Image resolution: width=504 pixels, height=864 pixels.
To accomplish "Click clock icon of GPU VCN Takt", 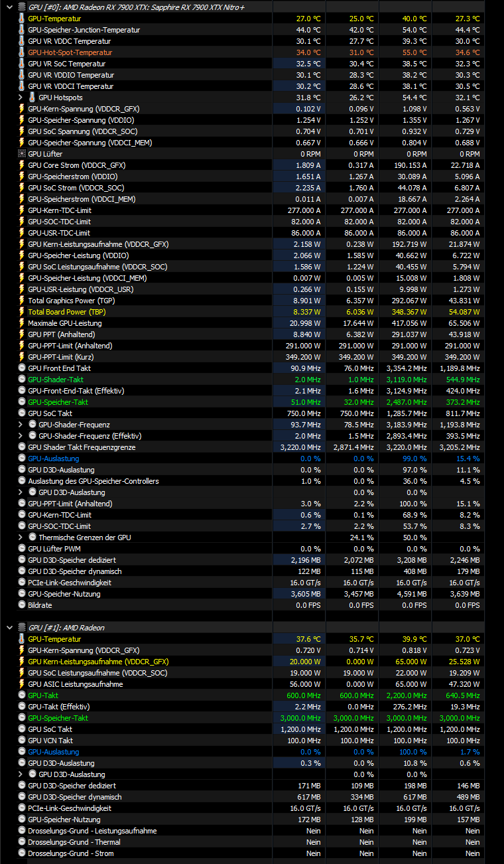I will pyautogui.click(x=21, y=741).
